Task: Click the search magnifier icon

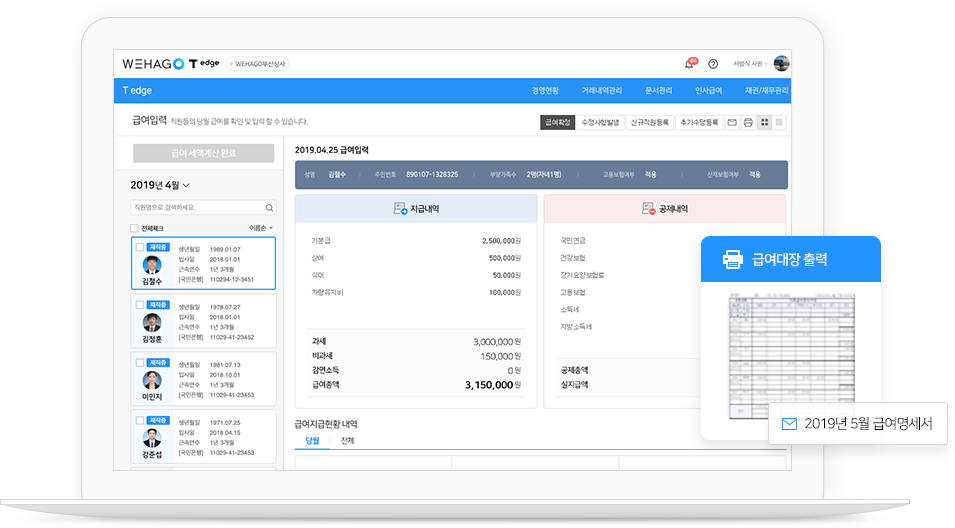Action: click(269, 208)
